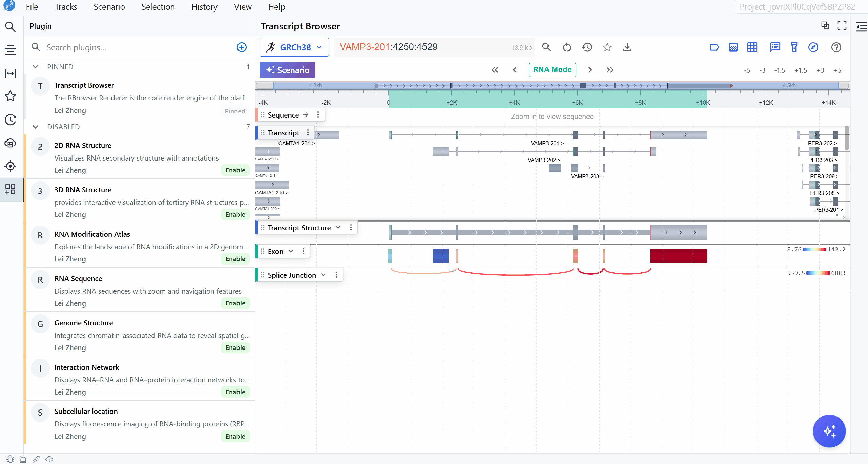Open the File menu
This screenshot has height=464, width=868.
click(32, 7)
